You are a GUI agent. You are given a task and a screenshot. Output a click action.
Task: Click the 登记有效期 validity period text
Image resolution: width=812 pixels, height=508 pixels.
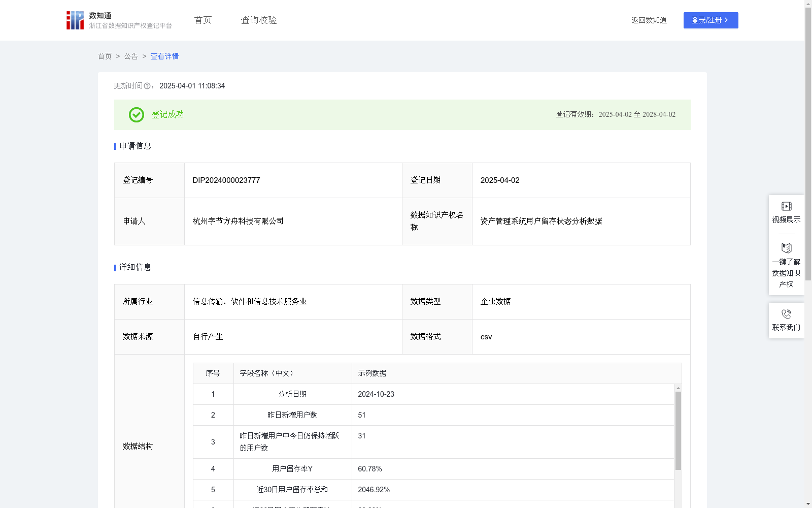pyautogui.click(x=616, y=115)
